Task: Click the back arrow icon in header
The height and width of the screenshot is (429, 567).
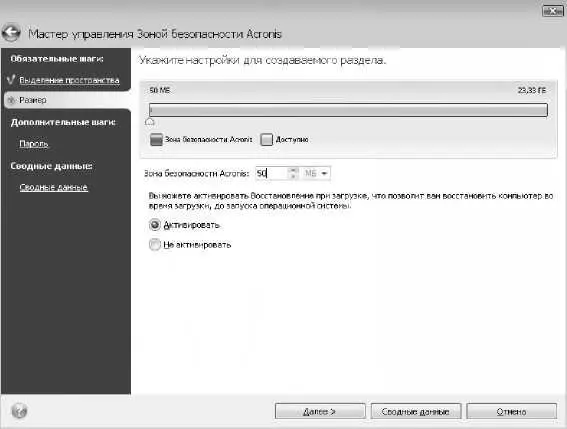Action: (11, 33)
